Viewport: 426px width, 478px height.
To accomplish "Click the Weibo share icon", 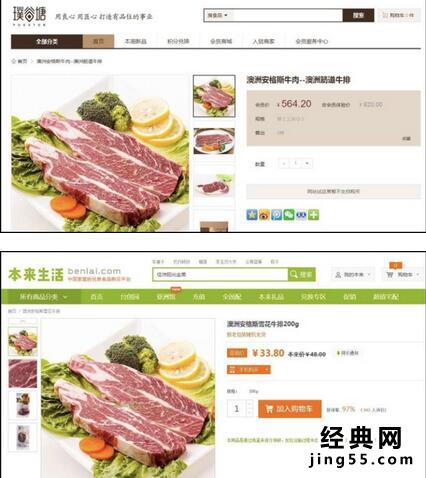I will 264,215.
